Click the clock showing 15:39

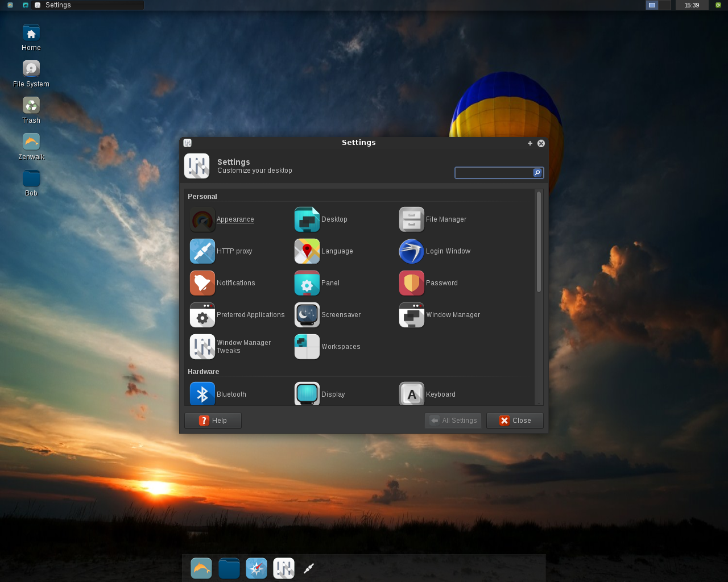click(x=692, y=5)
